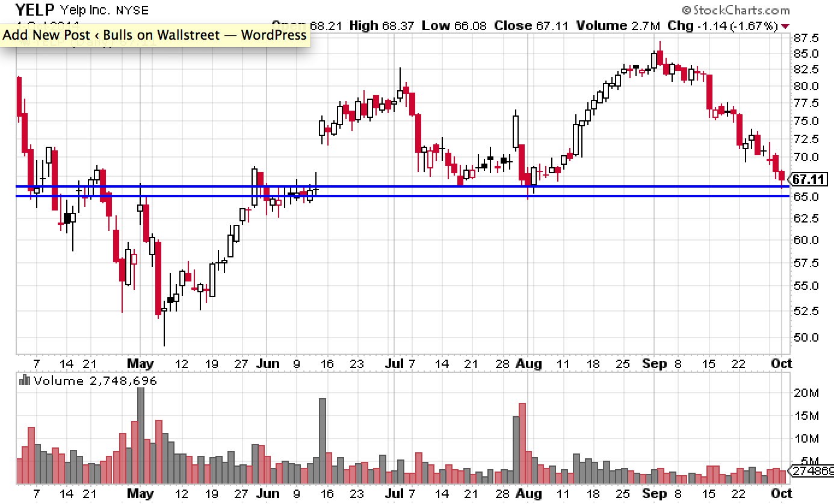Viewport: 834px width, 504px height.
Task: Click the 65.0 price axis label
Action: point(806,197)
